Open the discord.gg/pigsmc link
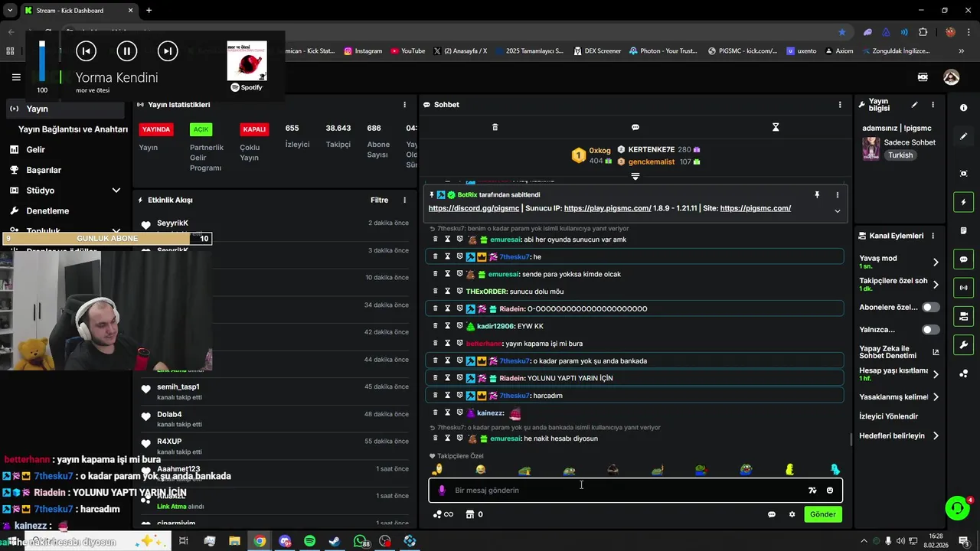 click(474, 208)
